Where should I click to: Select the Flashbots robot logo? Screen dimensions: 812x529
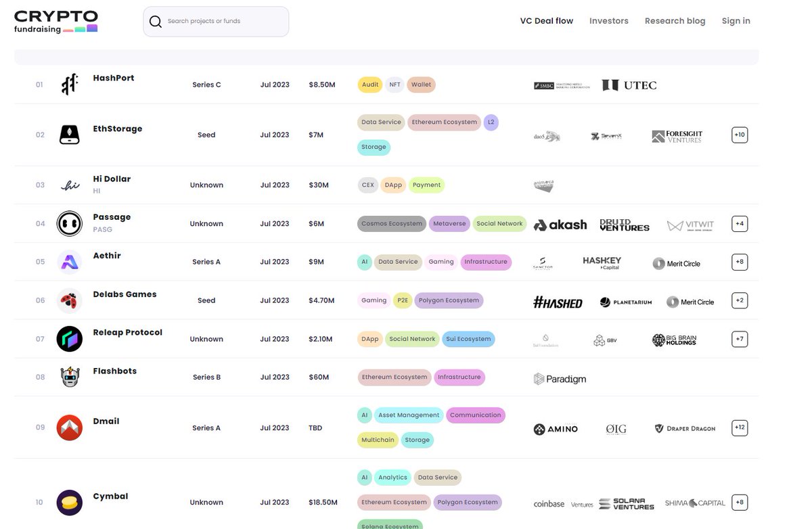[x=69, y=377]
